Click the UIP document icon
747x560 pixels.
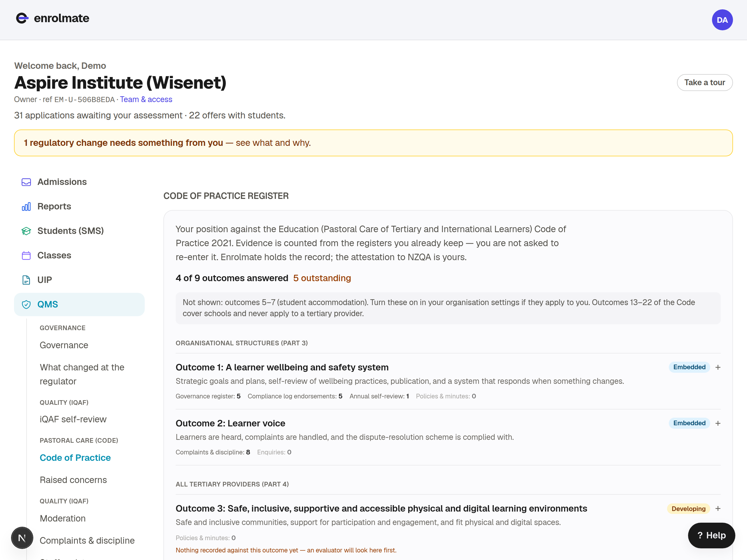point(26,280)
